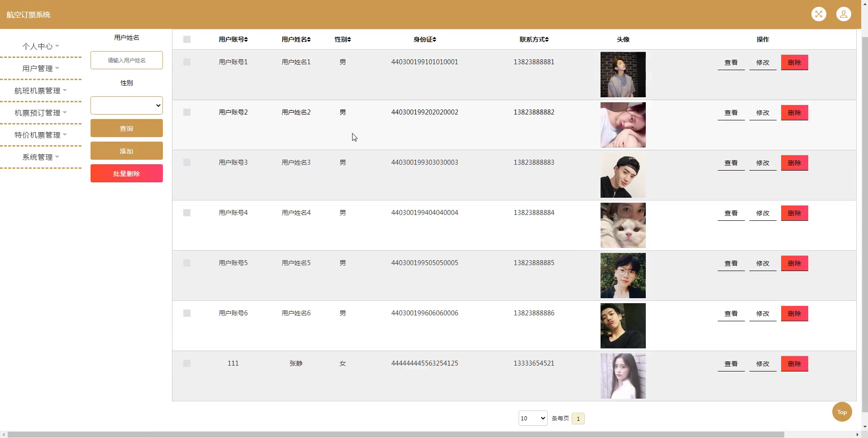Focus the 请输入用户姓名 input field
Viewport: 868px width, 438px height.
click(127, 60)
